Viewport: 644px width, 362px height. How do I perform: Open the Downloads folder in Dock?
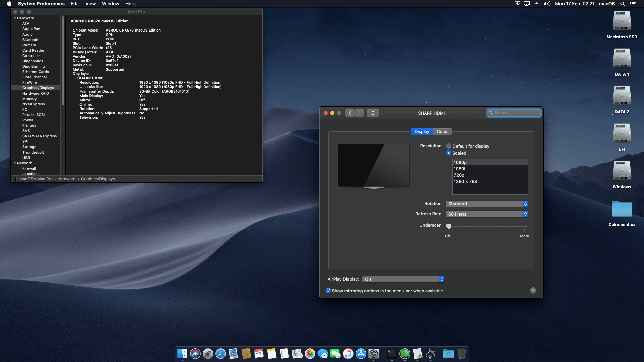pyautogui.click(x=448, y=354)
